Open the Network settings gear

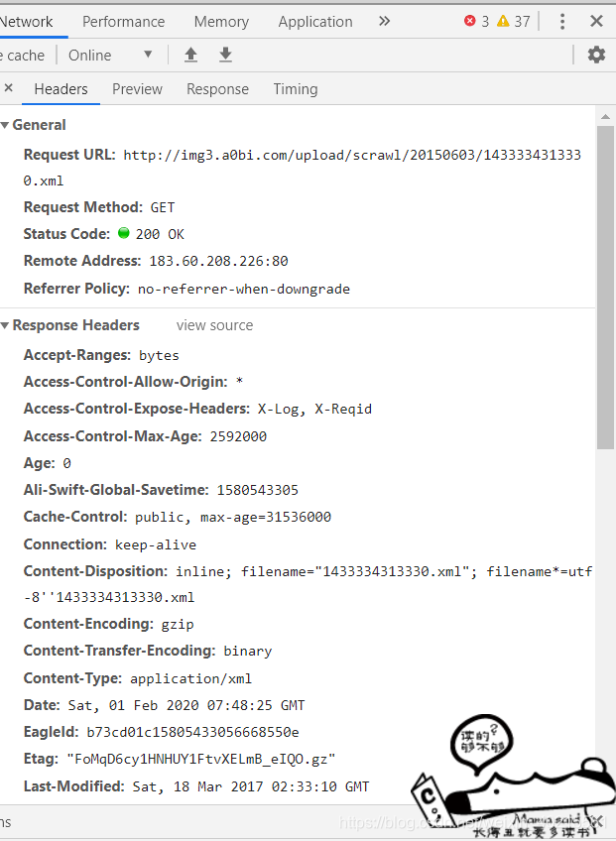(x=596, y=55)
